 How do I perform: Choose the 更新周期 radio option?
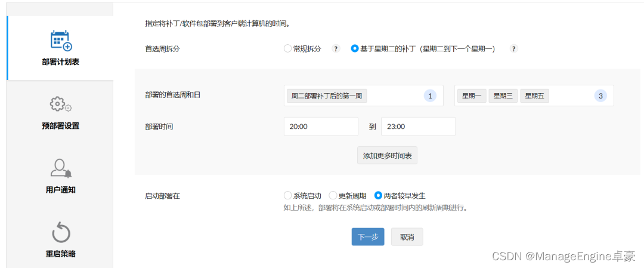333,196
